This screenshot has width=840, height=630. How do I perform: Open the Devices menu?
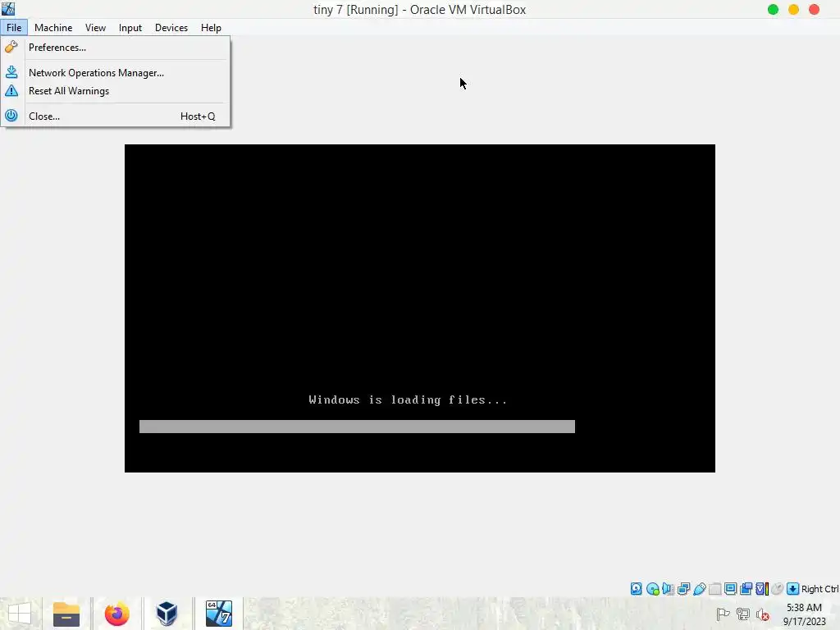171,27
